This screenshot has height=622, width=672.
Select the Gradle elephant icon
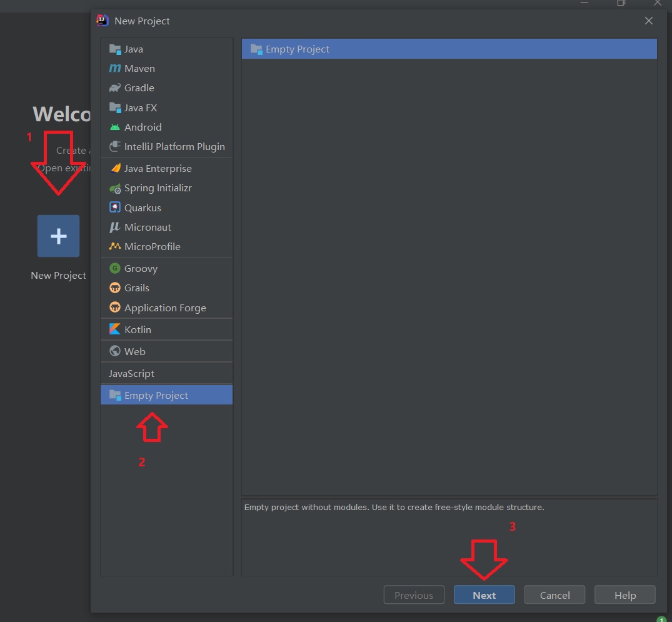(115, 88)
